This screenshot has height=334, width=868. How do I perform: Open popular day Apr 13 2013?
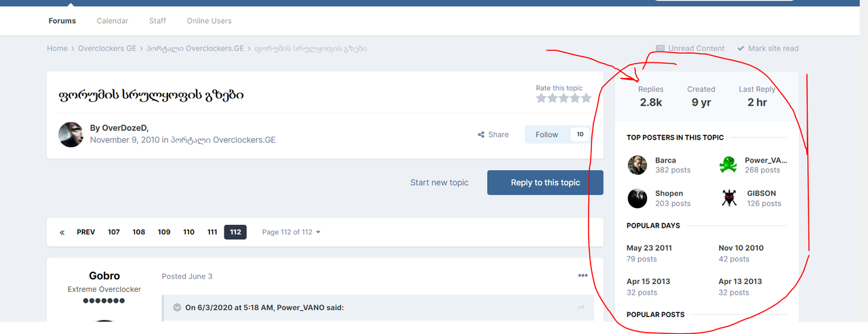(x=741, y=281)
